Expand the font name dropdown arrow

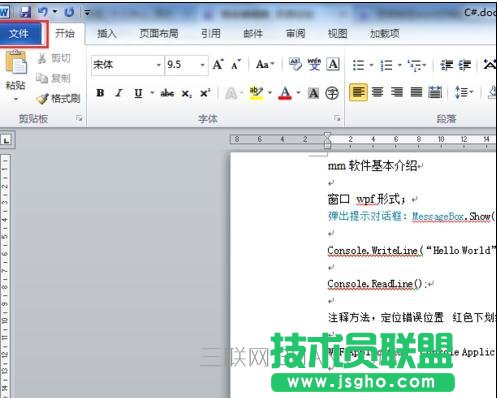(159, 65)
